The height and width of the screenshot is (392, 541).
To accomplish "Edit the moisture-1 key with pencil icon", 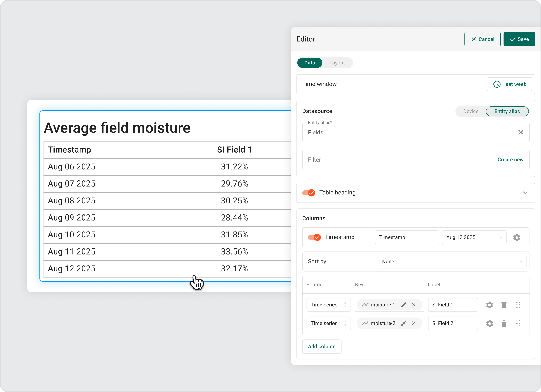I will (x=403, y=305).
